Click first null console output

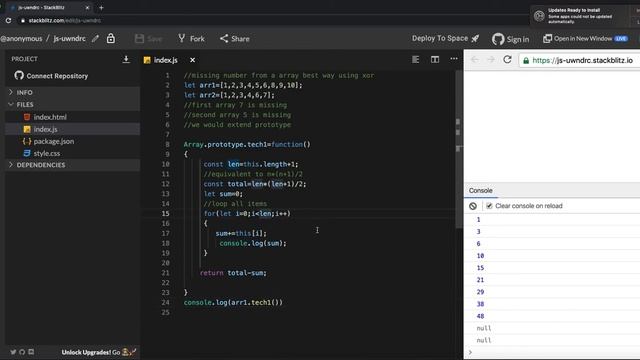484,328
